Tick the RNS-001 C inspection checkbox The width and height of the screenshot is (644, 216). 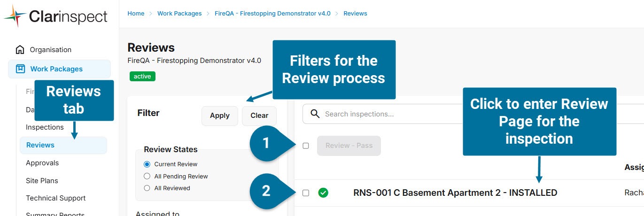click(306, 193)
